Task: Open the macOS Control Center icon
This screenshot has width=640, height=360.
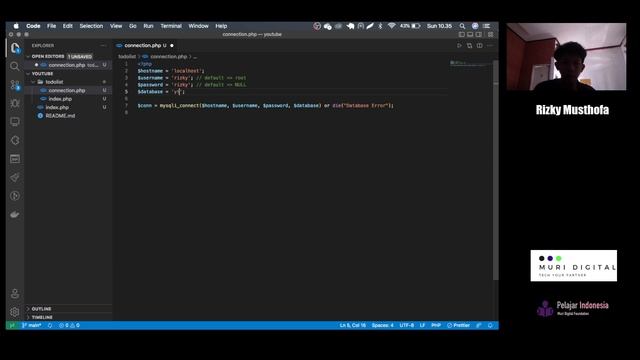Action: click(487, 26)
